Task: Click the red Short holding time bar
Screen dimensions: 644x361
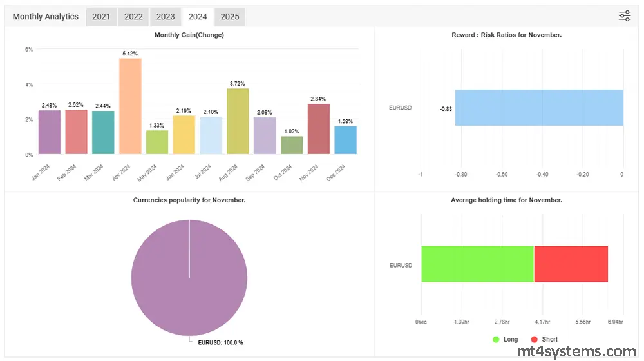Action: (x=571, y=264)
